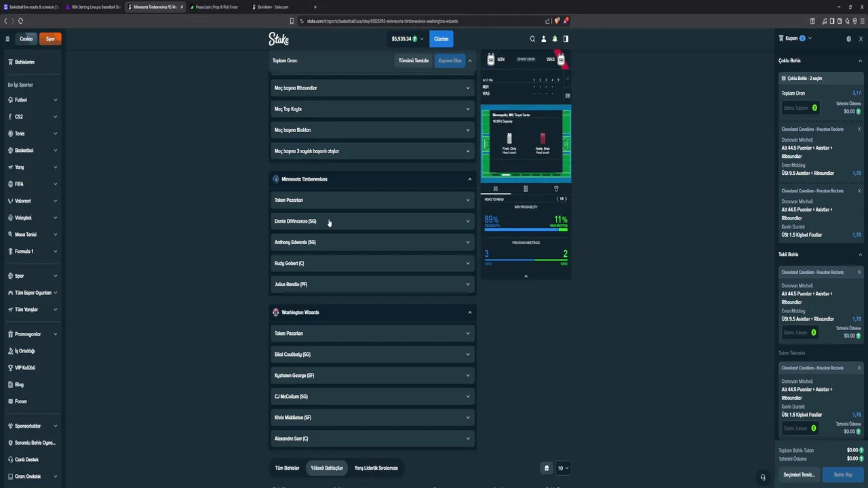Switch to the Casino tab
The image size is (868, 488).
[x=26, y=39]
